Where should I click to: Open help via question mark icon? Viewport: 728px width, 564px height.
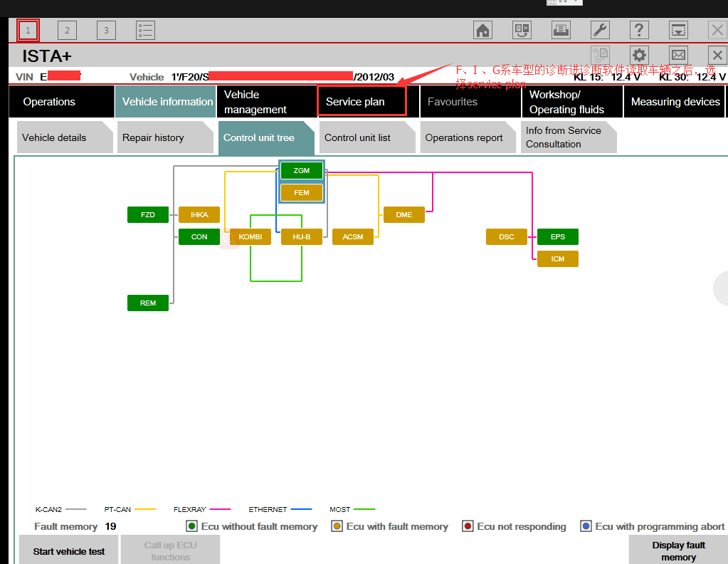pos(639,30)
